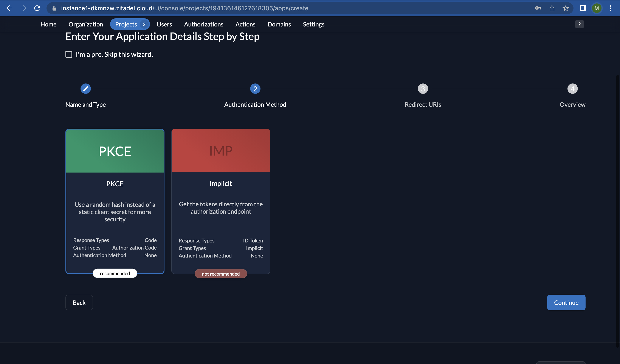Open the M profile avatar
Image resolution: width=620 pixels, height=364 pixels.
pyautogui.click(x=597, y=8)
